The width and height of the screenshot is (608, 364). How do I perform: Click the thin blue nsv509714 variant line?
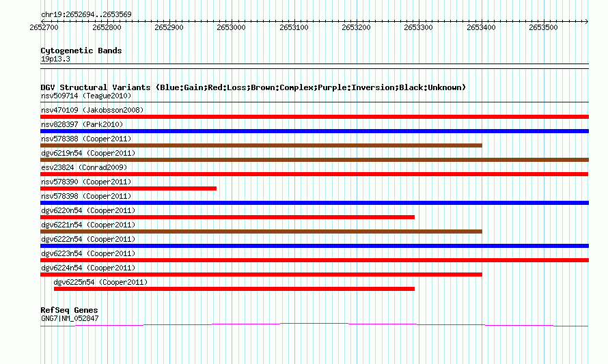(314, 102)
